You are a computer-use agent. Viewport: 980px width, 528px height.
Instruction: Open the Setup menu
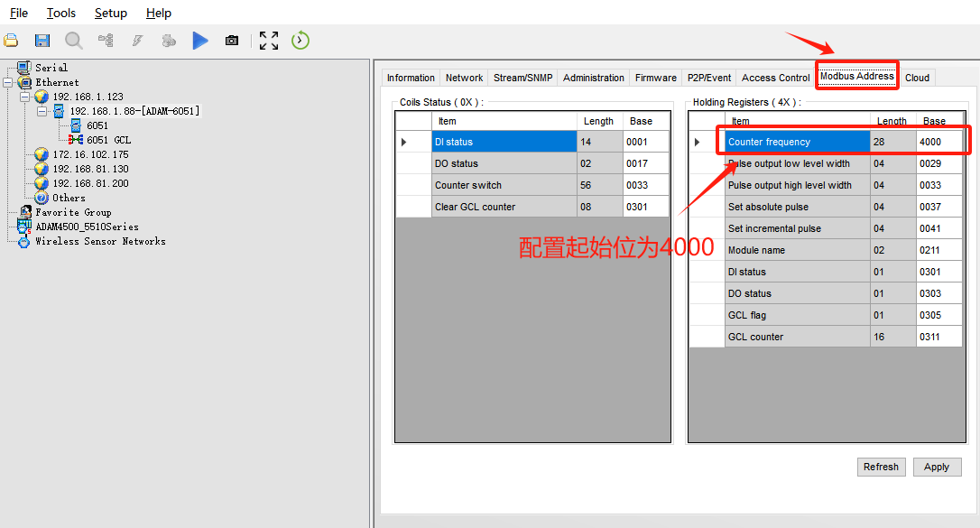[110, 14]
